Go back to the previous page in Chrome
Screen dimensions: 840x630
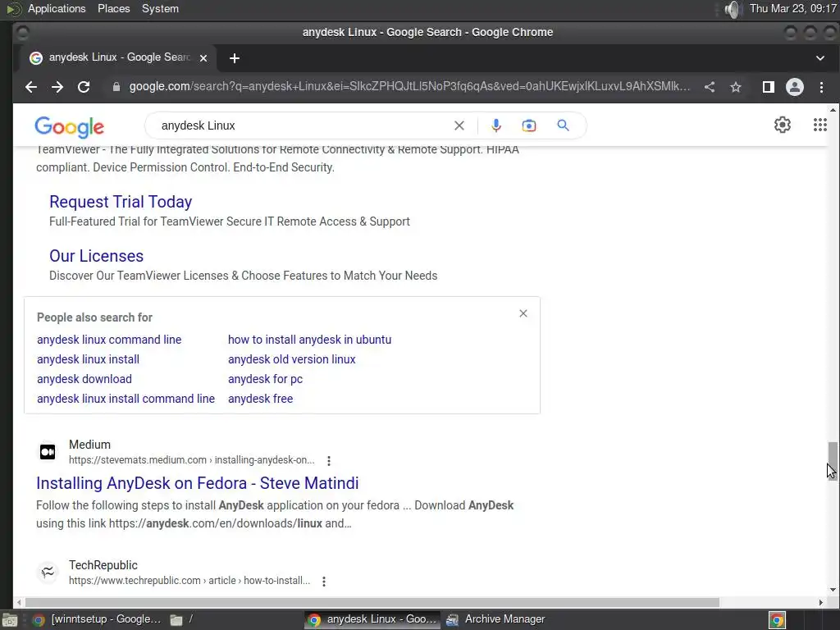[x=31, y=87]
